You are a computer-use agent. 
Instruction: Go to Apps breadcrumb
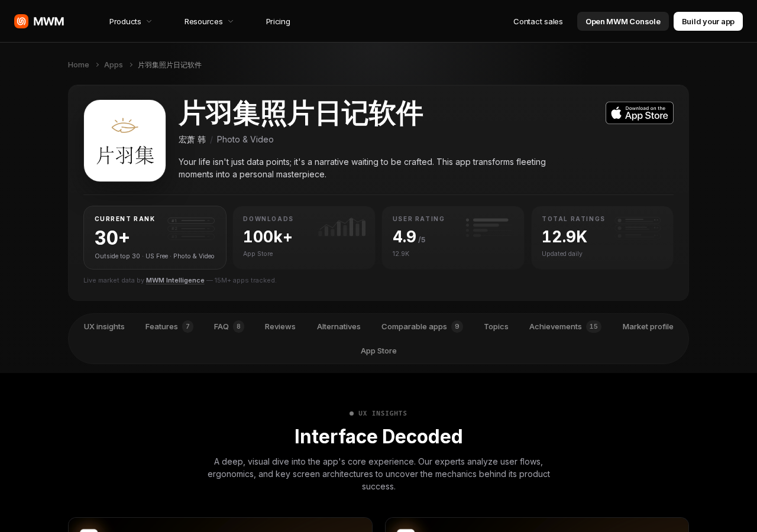(114, 64)
